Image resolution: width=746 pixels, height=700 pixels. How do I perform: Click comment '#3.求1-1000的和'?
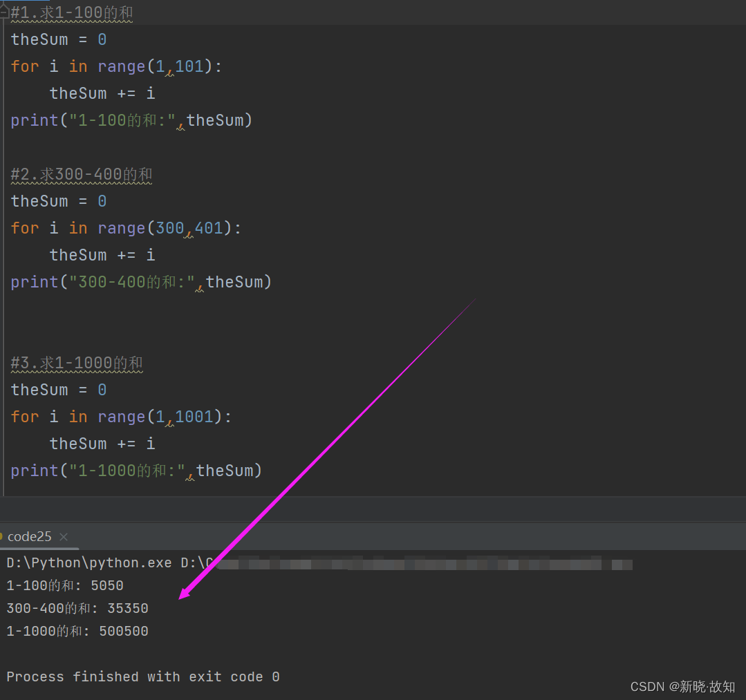pyautogui.click(x=77, y=363)
